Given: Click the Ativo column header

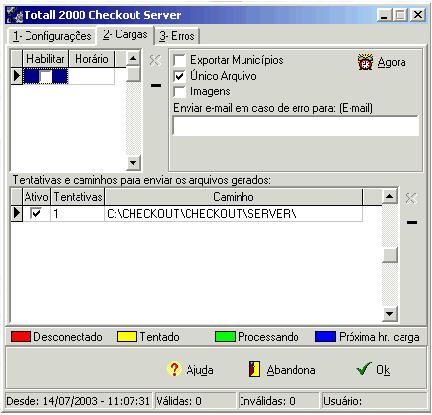Looking at the screenshot, I should [36, 197].
